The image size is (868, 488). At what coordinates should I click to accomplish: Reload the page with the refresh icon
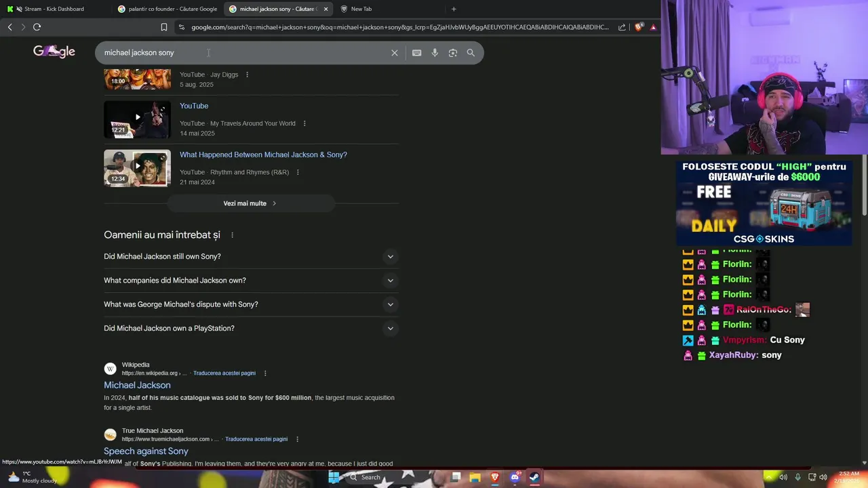(37, 27)
